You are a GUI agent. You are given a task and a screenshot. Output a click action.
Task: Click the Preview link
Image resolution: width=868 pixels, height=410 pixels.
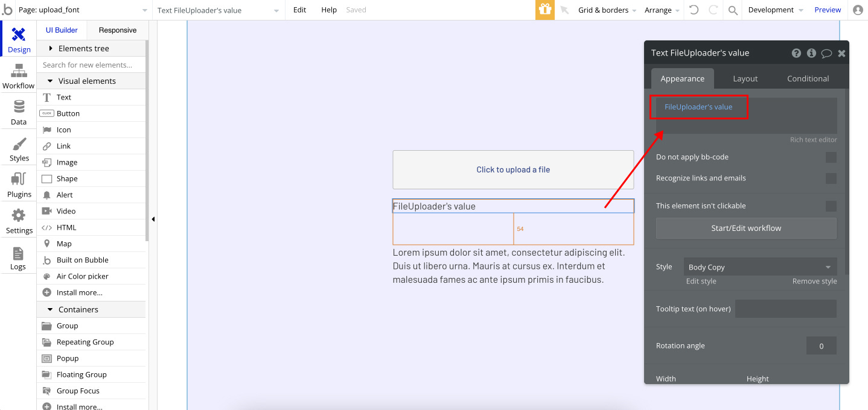[x=828, y=10]
